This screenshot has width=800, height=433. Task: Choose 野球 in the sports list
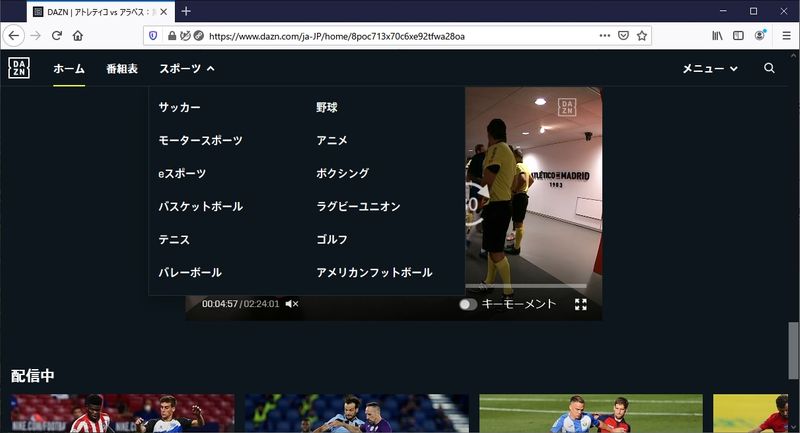tap(327, 107)
